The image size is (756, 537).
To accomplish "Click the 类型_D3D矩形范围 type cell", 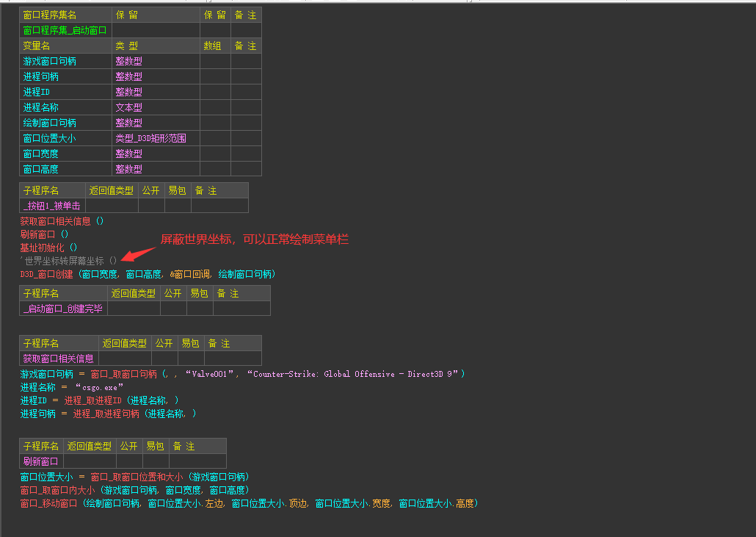I will point(156,138).
